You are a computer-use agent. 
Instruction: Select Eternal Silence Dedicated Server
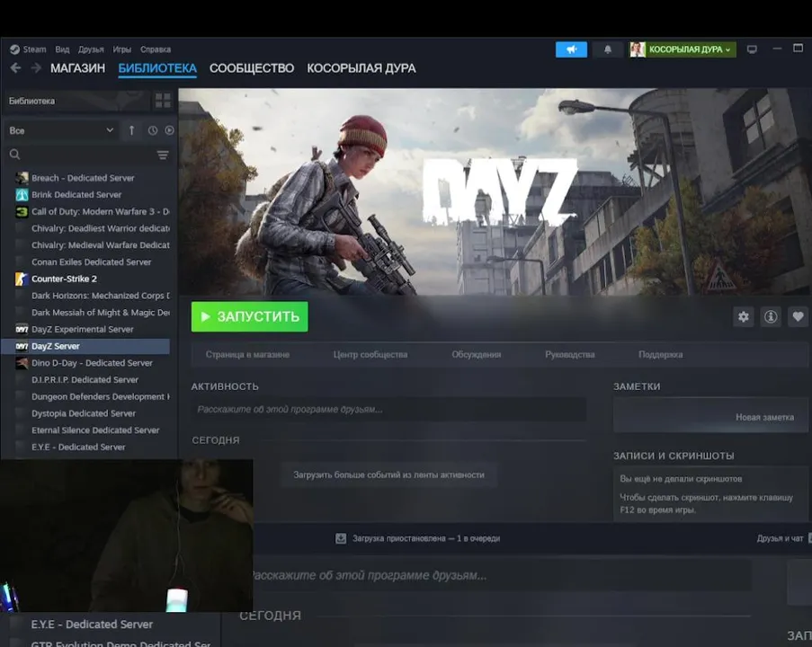pyautogui.click(x=95, y=430)
